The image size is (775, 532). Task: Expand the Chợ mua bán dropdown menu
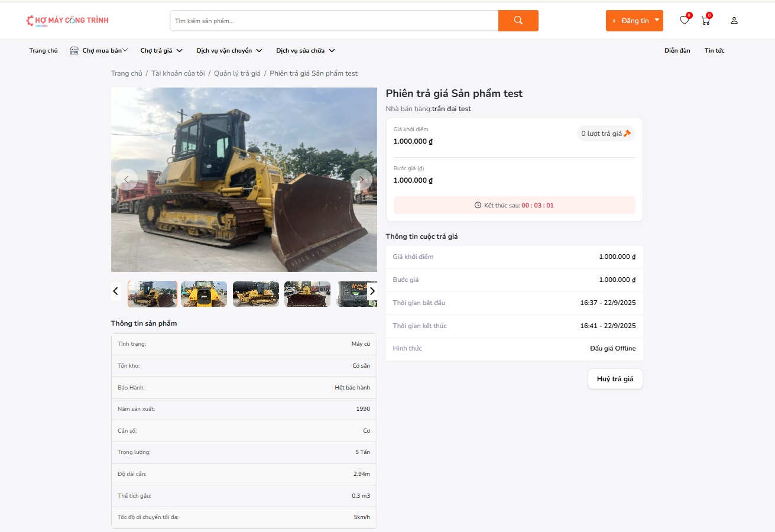(99, 51)
